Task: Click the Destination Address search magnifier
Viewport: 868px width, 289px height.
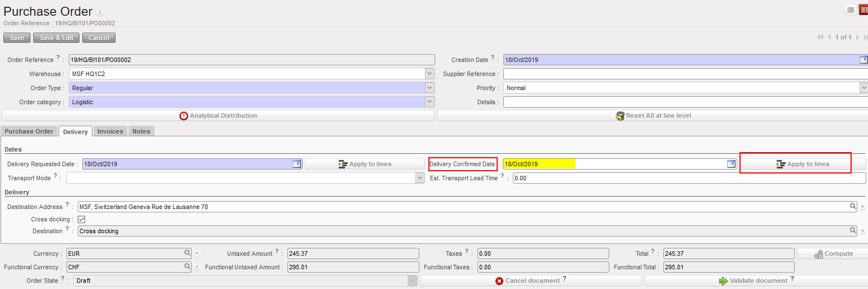Action: [x=853, y=207]
